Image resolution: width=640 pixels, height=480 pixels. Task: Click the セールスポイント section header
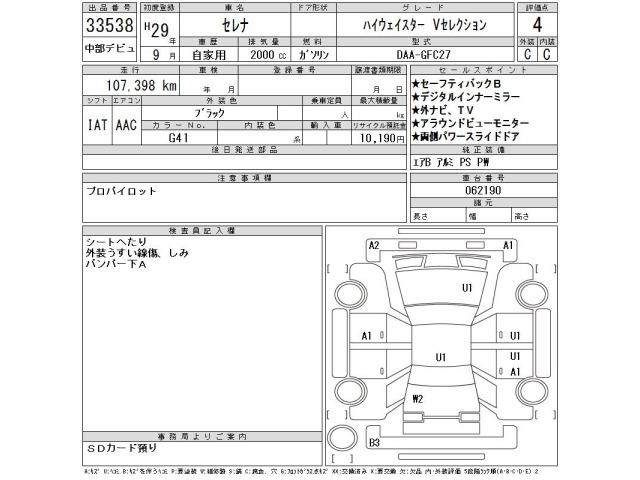[484, 70]
